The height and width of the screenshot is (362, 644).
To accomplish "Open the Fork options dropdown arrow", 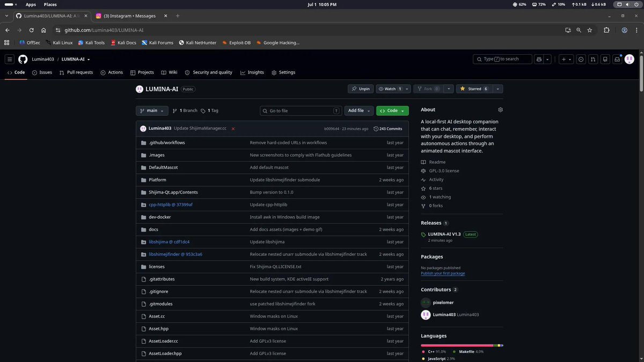I will (449, 88).
